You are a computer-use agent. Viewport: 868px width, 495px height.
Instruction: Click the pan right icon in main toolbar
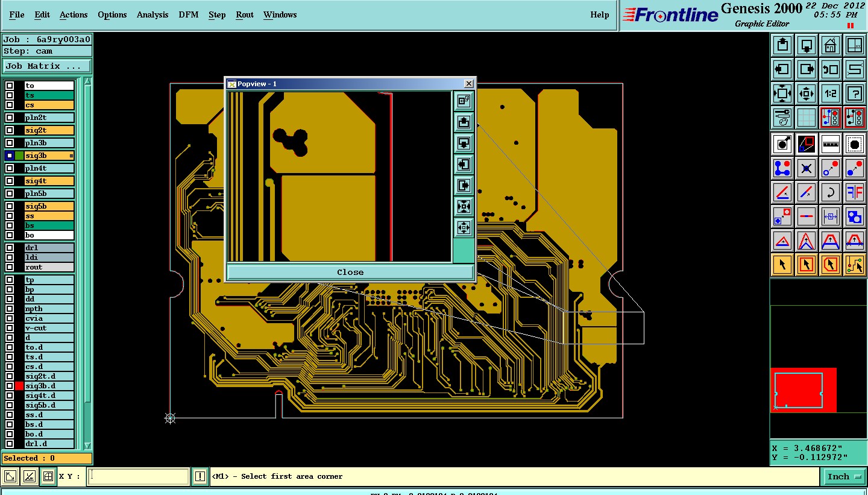[807, 69]
